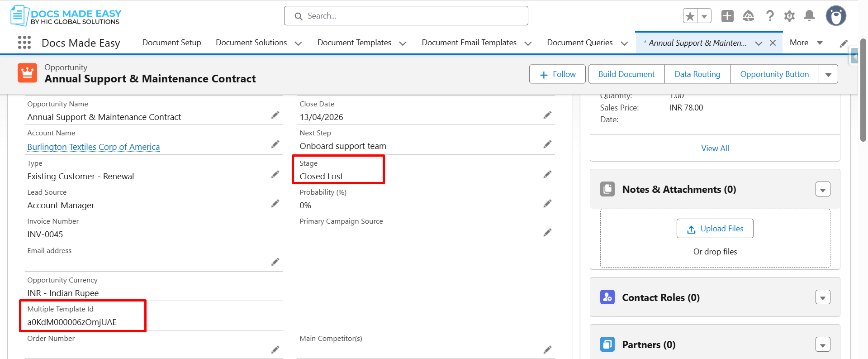The width and height of the screenshot is (868, 359).
Task: Open the Help question mark icon
Action: pos(769,16)
